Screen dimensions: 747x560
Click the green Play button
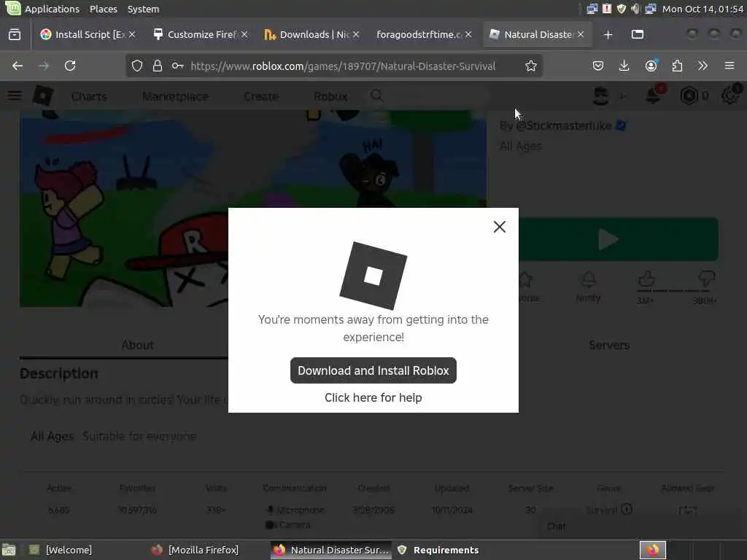pos(619,239)
